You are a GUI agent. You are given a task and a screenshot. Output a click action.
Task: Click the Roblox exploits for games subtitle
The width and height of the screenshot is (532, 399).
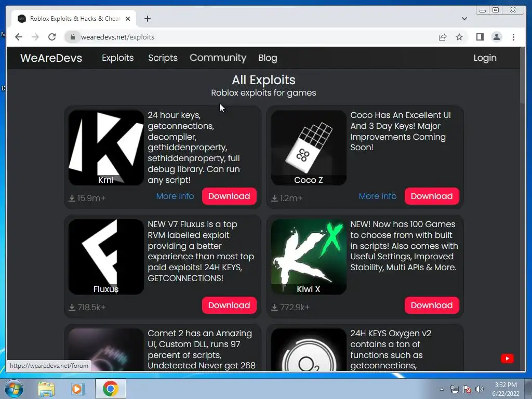(263, 93)
